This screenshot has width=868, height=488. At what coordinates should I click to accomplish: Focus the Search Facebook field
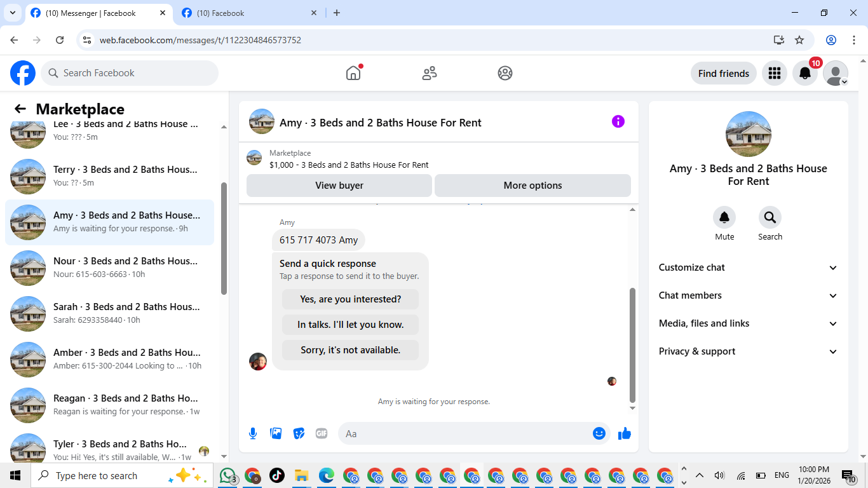click(x=130, y=73)
